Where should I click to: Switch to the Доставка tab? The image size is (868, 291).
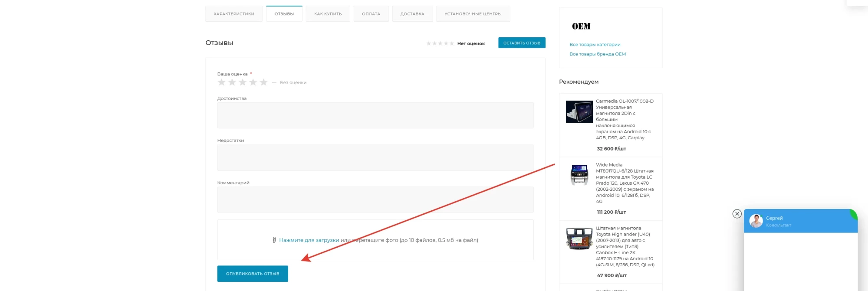(412, 14)
